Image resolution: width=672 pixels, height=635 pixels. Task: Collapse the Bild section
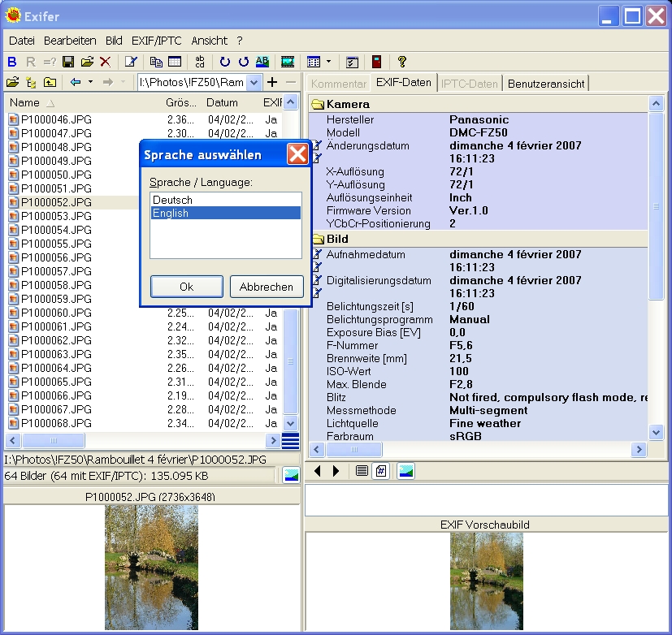[318, 240]
